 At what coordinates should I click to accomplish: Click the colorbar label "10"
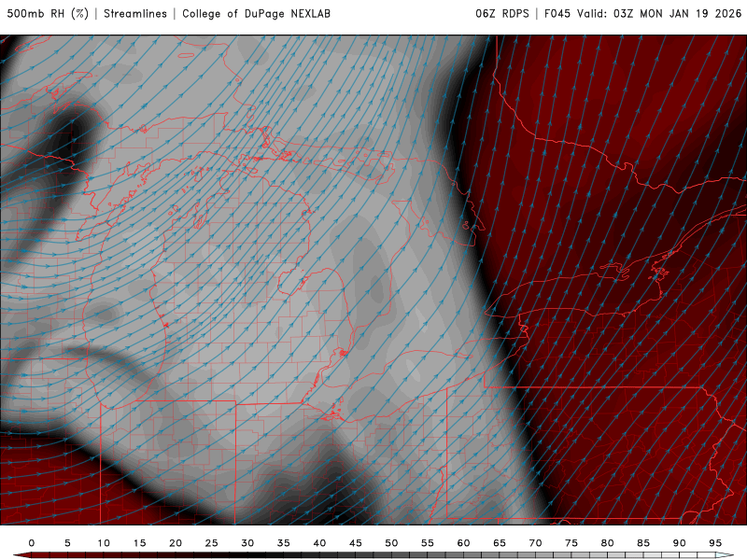click(104, 543)
